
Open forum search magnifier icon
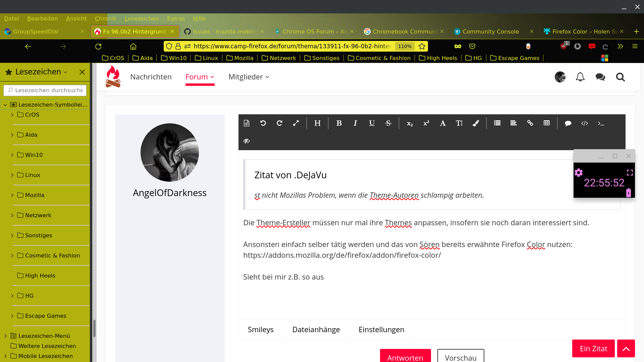pos(620,77)
